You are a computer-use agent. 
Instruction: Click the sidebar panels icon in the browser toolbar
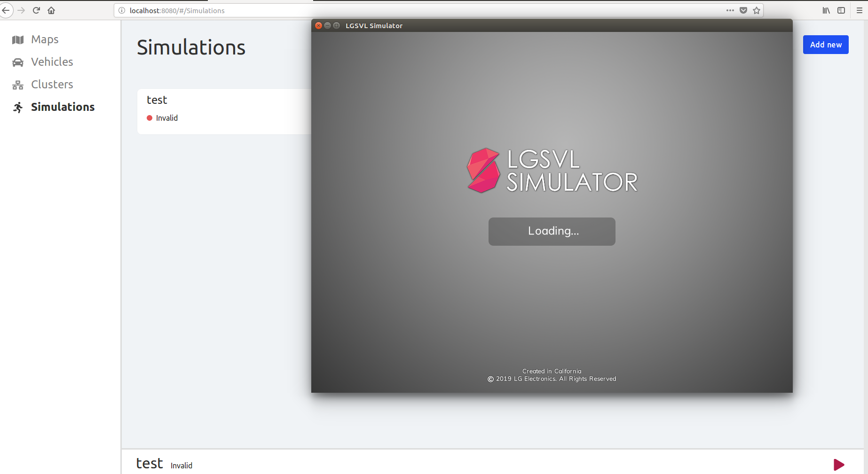coord(841,10)
